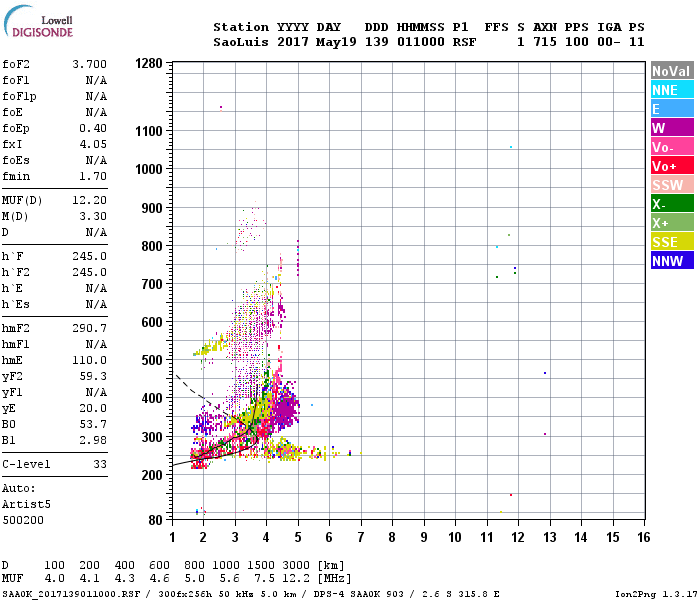The height and width of the screenshot is (600, 700).
Task: Click the E blue legend swatch
Action: [672, 108]
